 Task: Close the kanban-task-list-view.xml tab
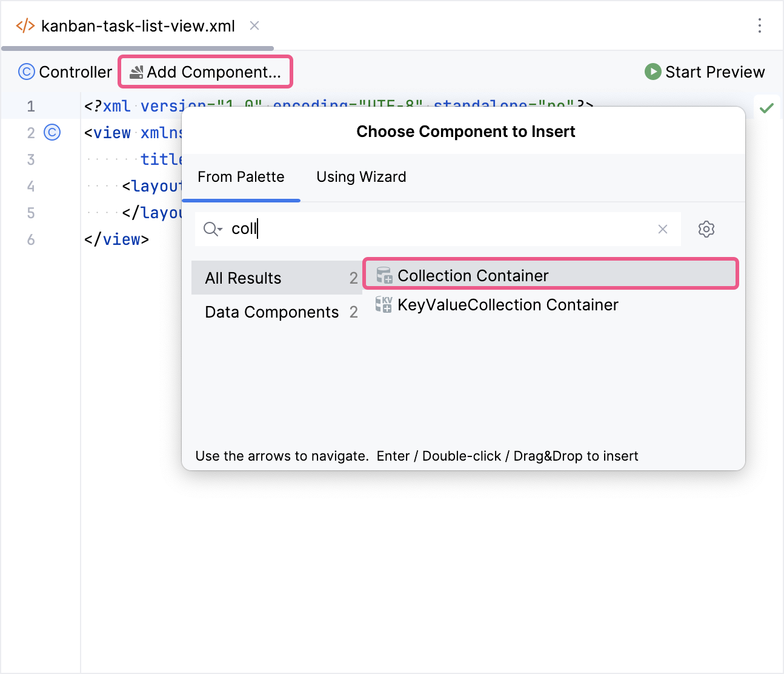pyautogui.click(x=254, y=25)
